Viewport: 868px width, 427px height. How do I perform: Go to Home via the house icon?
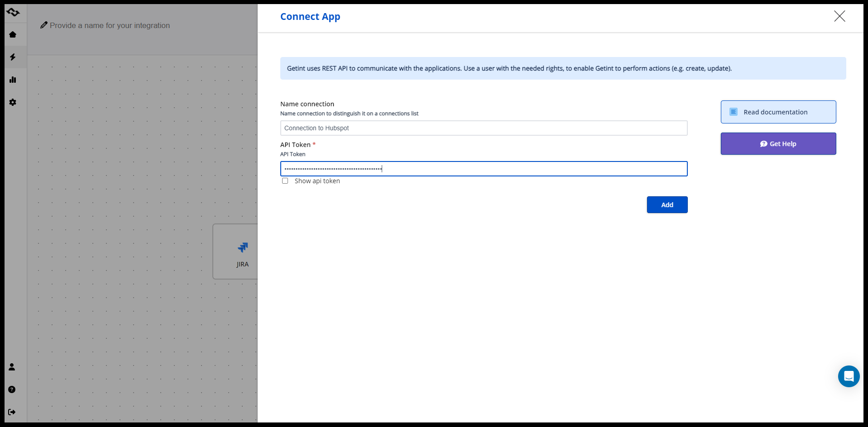[x=13, y=34]
